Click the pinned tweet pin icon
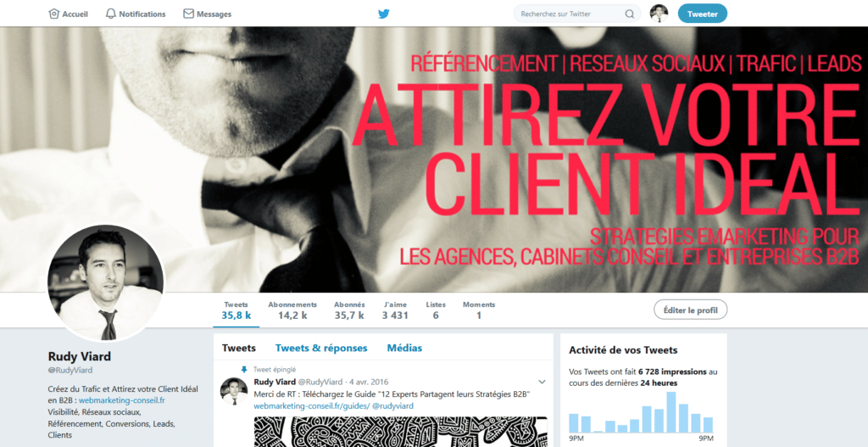Screen dimensions: 868x447 (x=244, y=370)
